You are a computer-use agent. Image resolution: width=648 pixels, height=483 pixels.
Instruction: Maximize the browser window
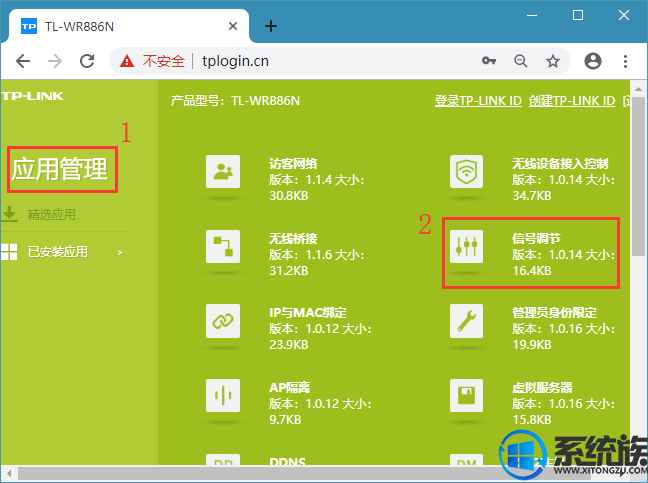point(578,16)
